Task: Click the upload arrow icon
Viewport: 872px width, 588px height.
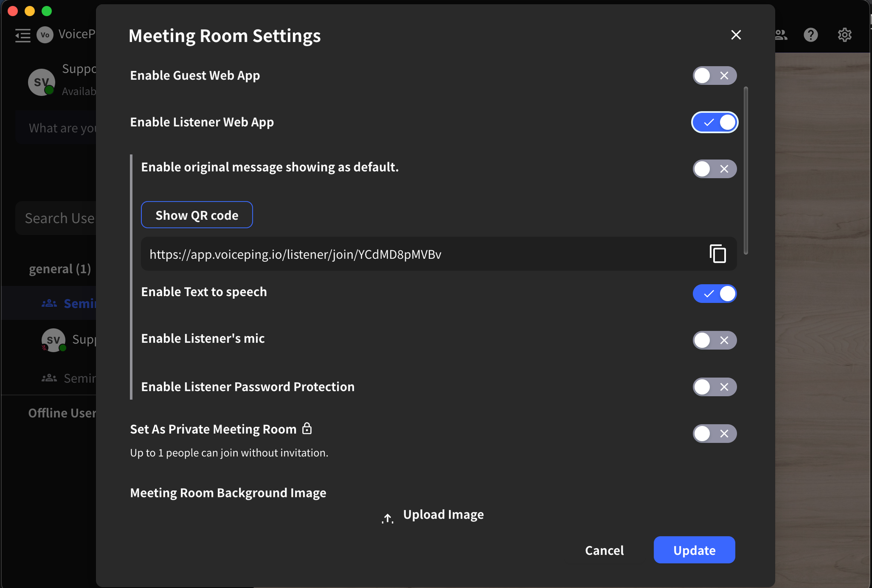Action: (x=387, y=518)
